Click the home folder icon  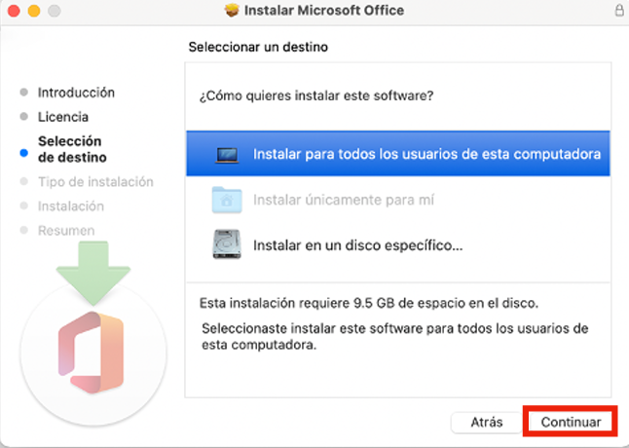pyautogui.click(x=227, y=199)
